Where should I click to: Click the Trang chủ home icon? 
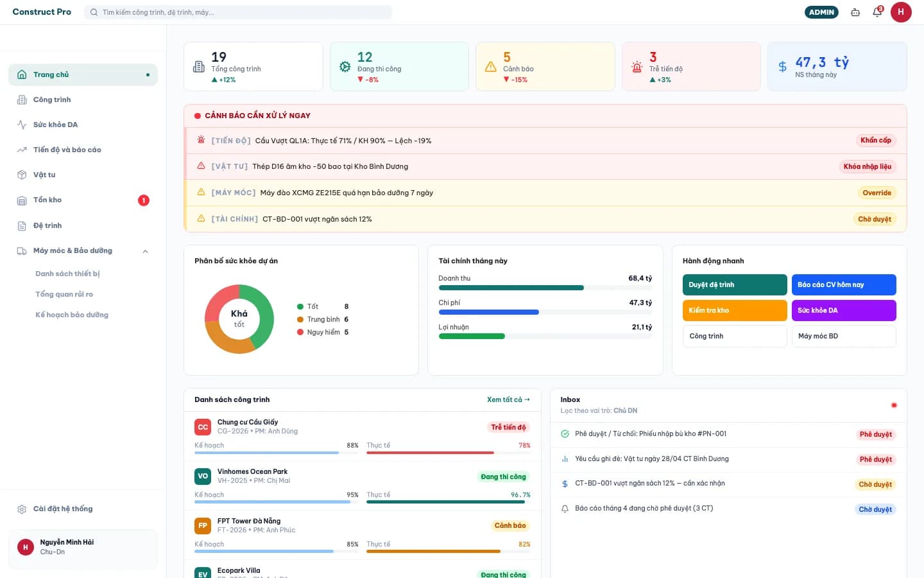click(x=22, y=74)
